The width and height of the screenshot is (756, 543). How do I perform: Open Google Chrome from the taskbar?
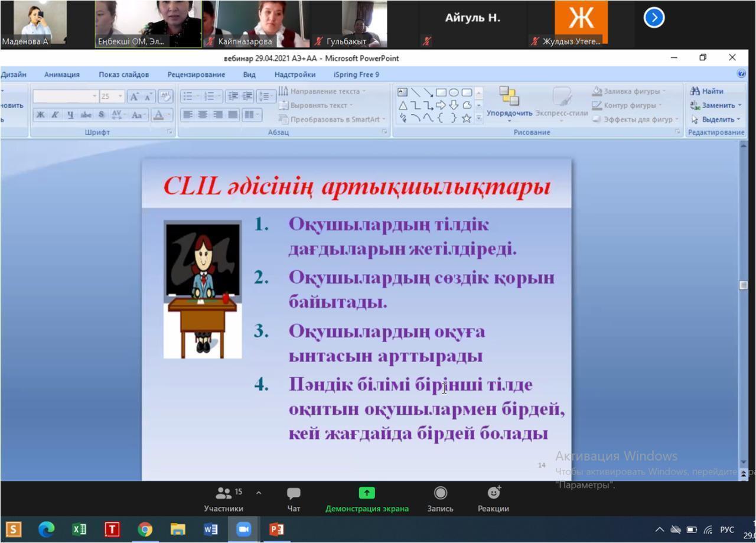(x=145, y=529)
